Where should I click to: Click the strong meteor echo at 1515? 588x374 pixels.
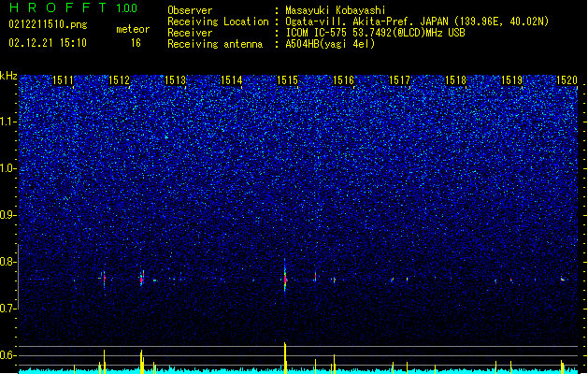point(285,279)
